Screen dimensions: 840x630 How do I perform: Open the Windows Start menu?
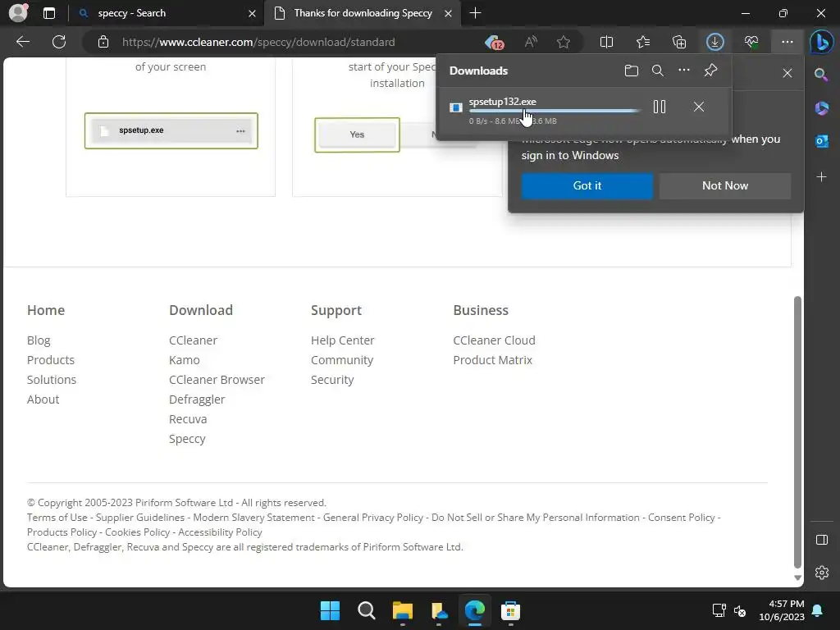point(330,610)
